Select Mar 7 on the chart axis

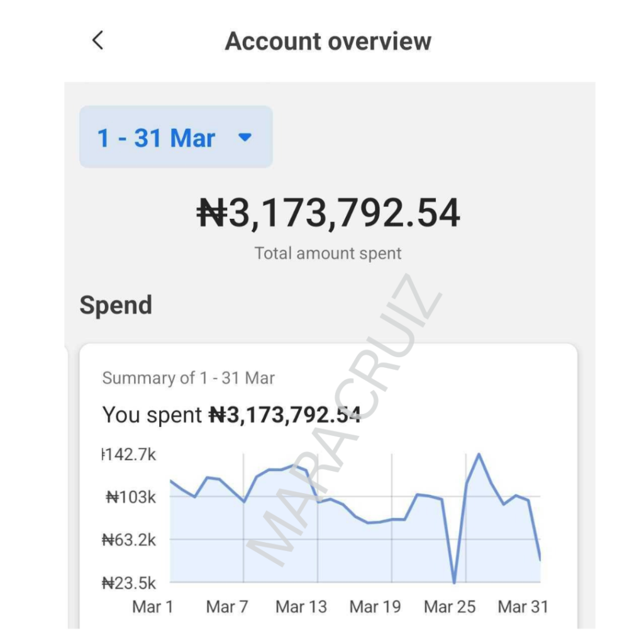pos(227,607)
